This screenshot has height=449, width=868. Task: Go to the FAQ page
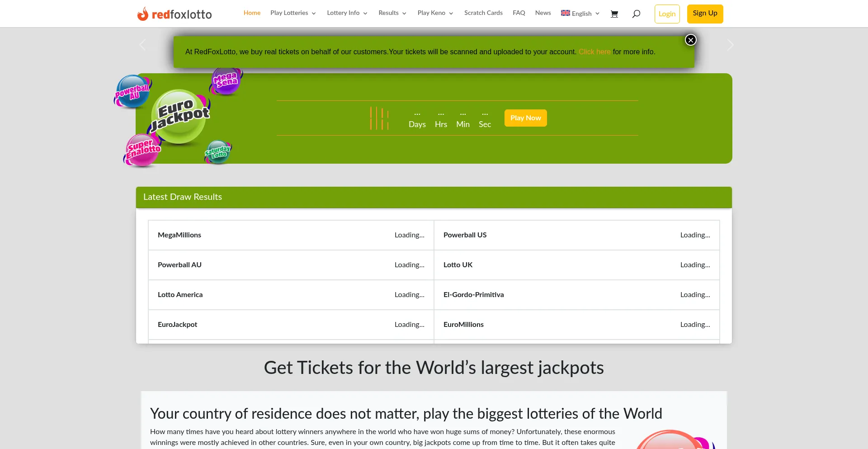click(519, 13)
